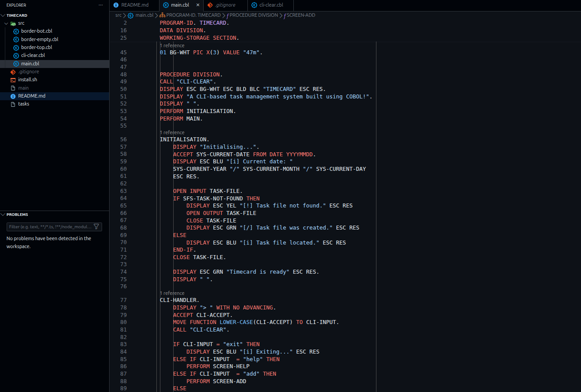Collapse the src folder chevron
This screenshot has width=581, height=392.
coord(6,23)
